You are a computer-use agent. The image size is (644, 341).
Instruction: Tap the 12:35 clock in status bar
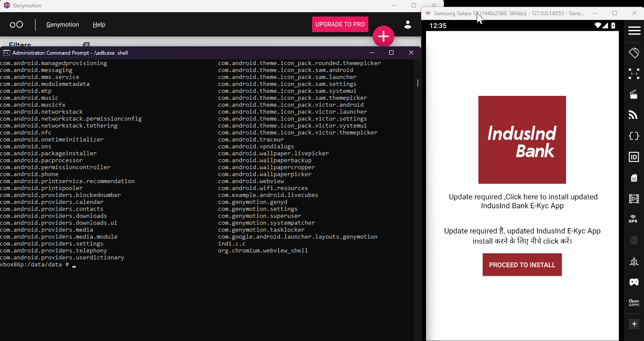438,26
